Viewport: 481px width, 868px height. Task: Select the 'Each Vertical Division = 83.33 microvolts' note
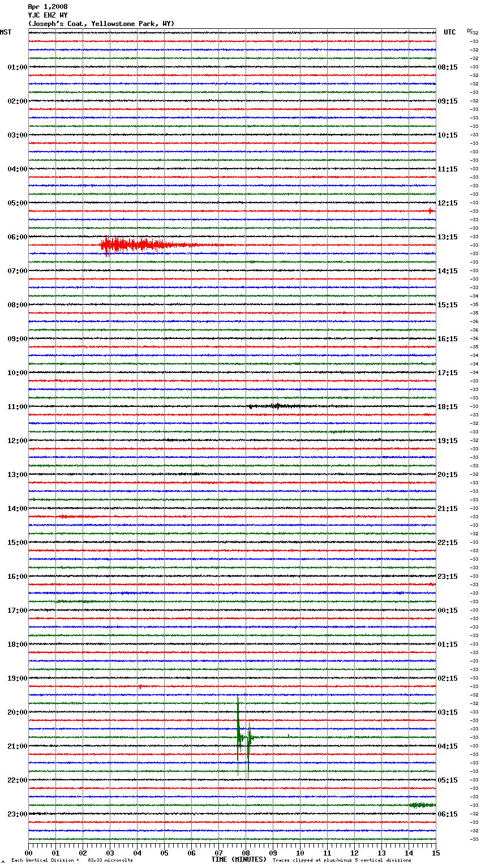(72, 860)
